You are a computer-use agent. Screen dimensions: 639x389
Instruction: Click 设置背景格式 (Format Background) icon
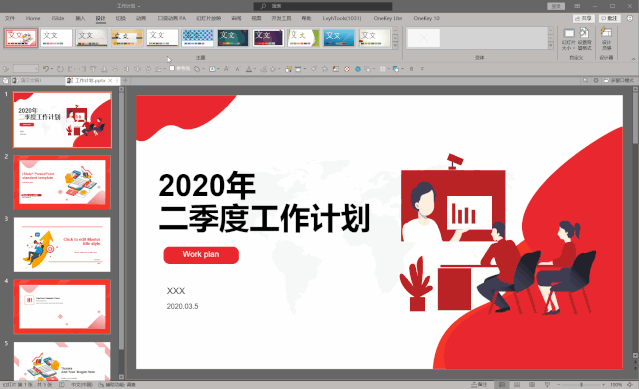point(584,40)
